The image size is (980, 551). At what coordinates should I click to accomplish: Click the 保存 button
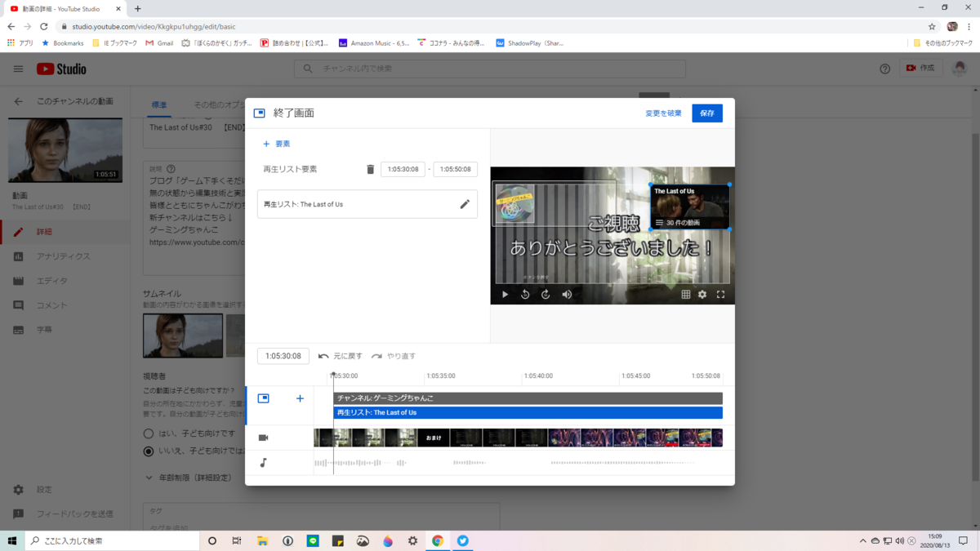[707, 113]
